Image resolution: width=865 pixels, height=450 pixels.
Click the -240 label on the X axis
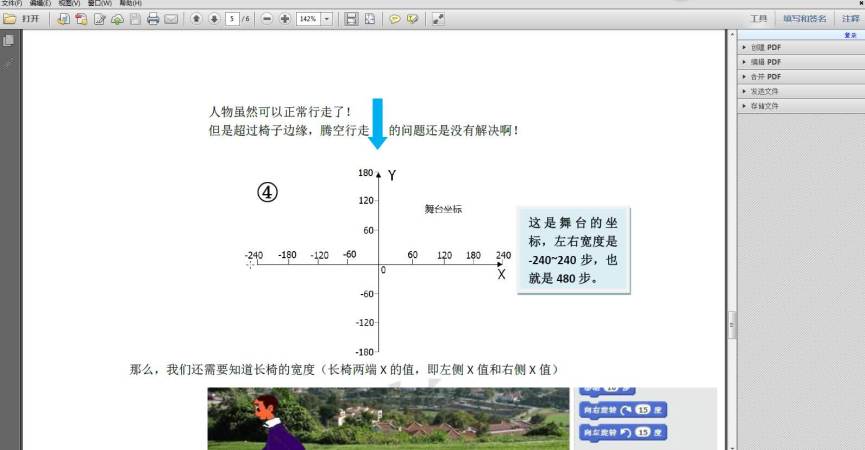[254, 255]
